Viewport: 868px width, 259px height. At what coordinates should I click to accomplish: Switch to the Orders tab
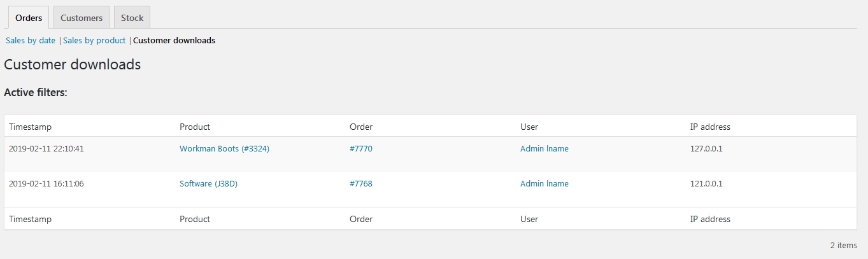point(29,18)
